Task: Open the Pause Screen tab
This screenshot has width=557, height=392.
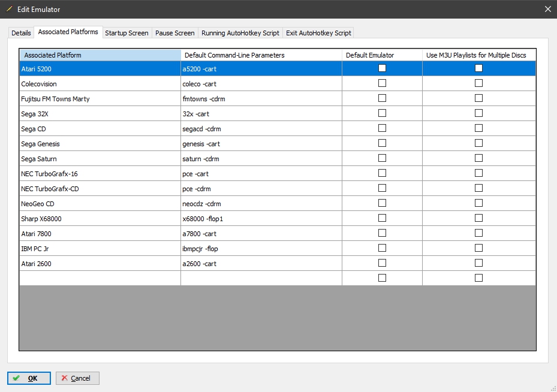Action: (174, 32)
